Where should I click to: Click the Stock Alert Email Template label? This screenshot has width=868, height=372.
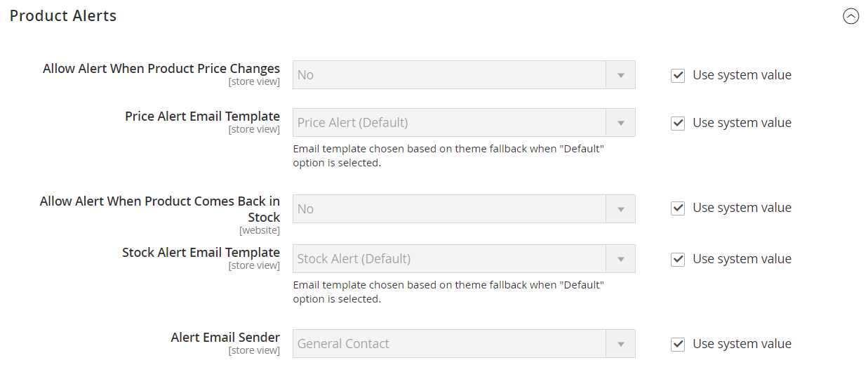pyautogui.click(x=201, y=253)
